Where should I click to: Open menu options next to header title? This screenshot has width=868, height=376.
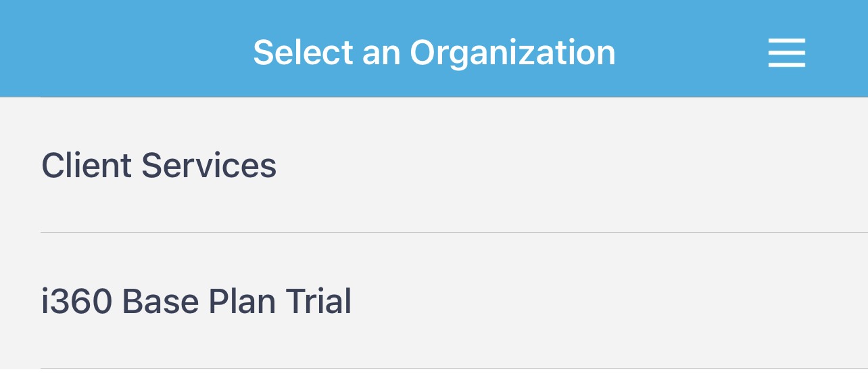(786, 53)
